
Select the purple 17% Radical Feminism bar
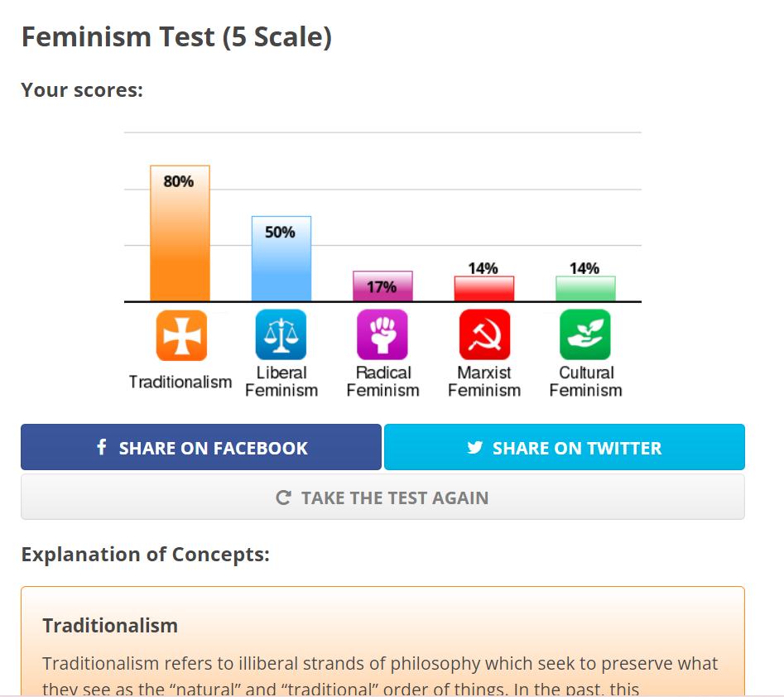382,287
